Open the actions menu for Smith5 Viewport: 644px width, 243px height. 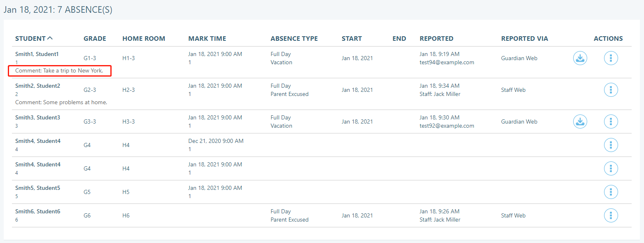(x=611, y=192)
